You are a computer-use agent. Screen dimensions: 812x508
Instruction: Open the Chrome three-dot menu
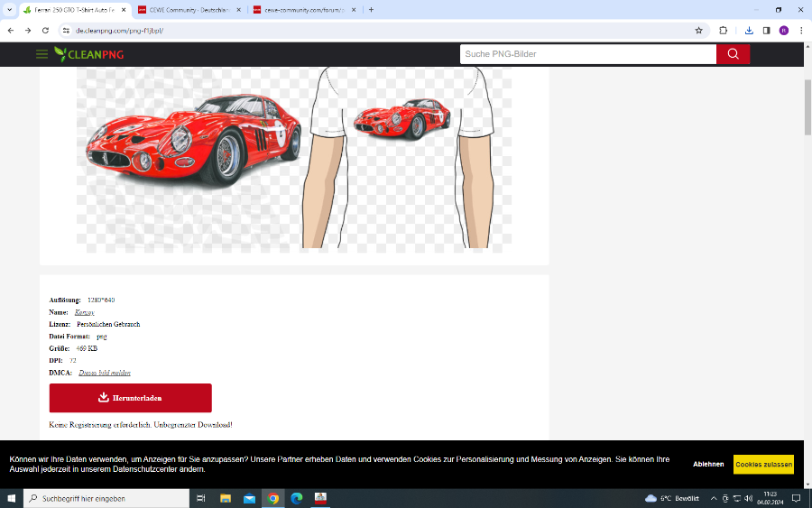pos(801,30)
